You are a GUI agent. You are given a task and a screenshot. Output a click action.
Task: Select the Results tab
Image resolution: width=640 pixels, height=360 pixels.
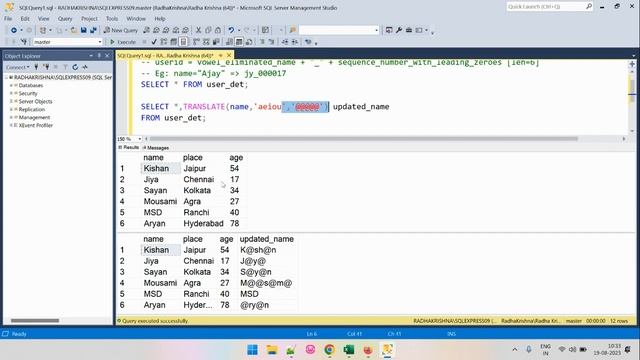coord(129,147)
